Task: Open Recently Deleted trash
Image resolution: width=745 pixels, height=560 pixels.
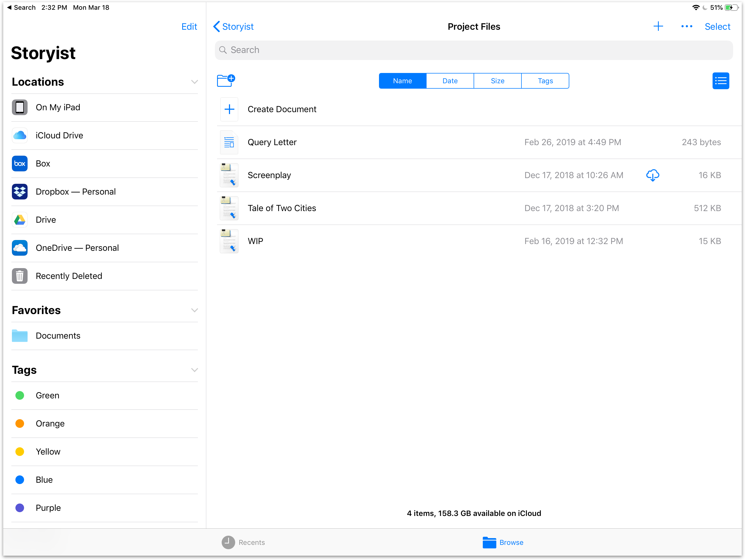Action: point(105,276)
